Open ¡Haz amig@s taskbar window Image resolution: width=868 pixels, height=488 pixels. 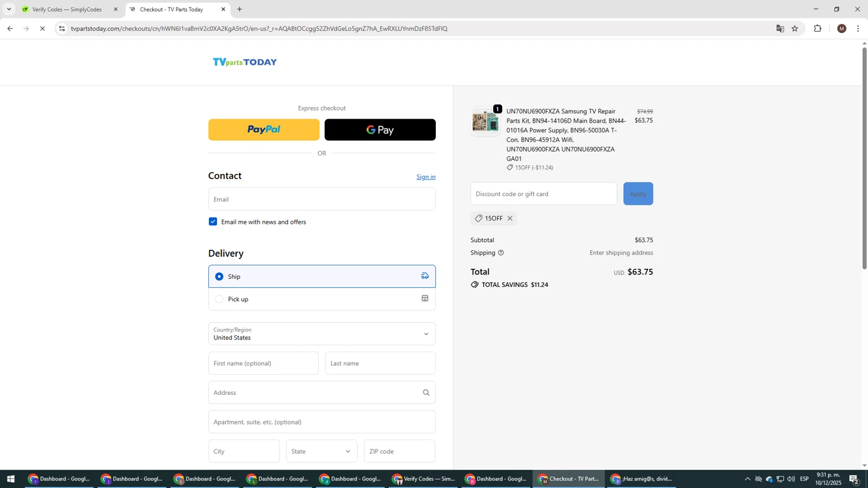click(x=642, y=479)
